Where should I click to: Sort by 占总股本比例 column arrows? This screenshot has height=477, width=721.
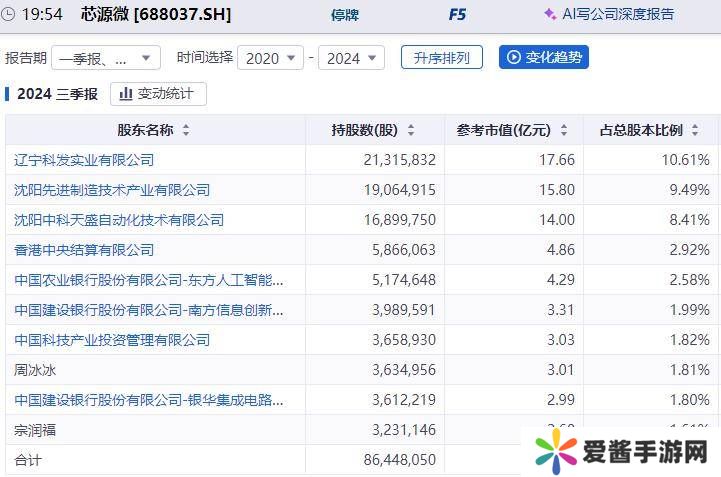pos(696,131)
